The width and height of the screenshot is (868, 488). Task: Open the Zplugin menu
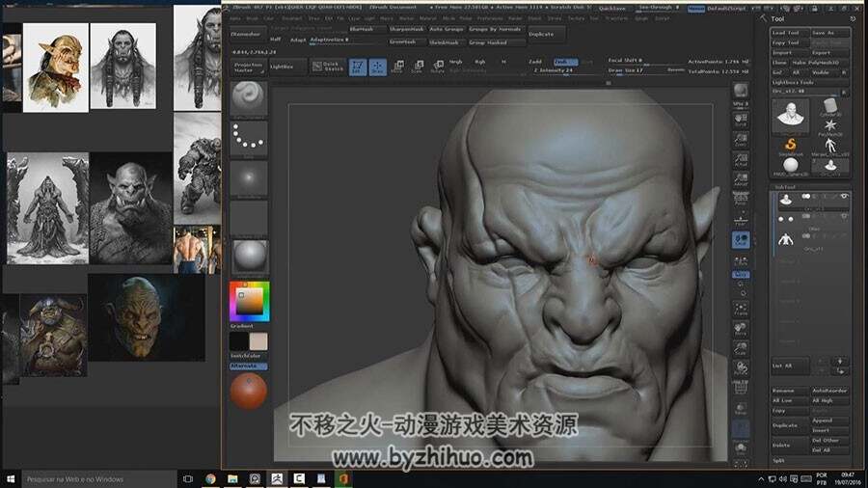[x=641, y=18]
